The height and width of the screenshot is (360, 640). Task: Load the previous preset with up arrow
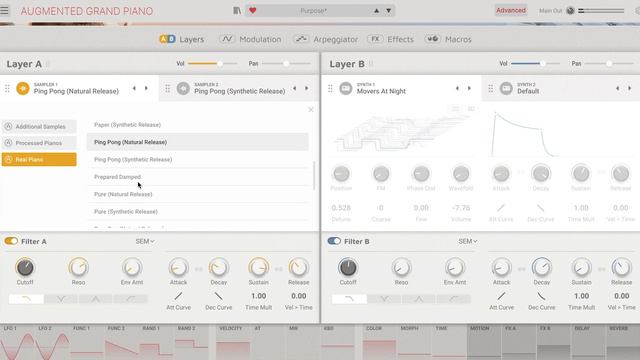pyautogui.click(x=376, y=11)
